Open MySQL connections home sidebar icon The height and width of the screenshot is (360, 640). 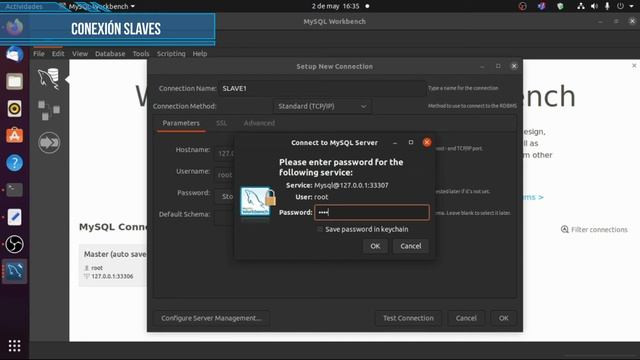49,79
